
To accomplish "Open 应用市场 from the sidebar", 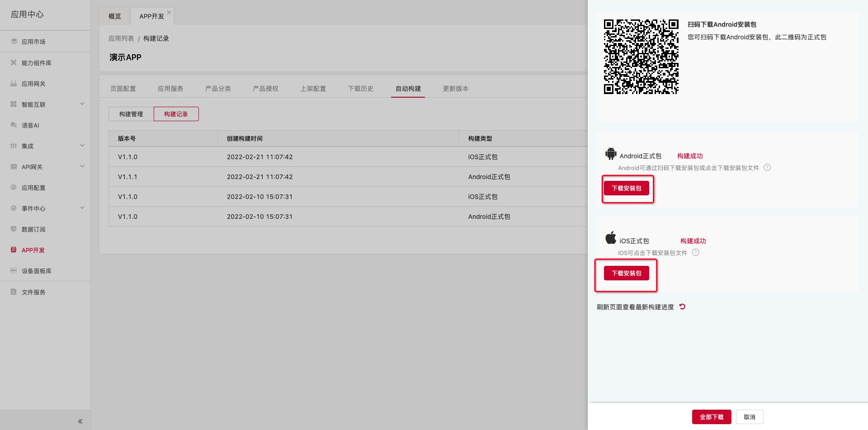I will [x=33, y=42].
